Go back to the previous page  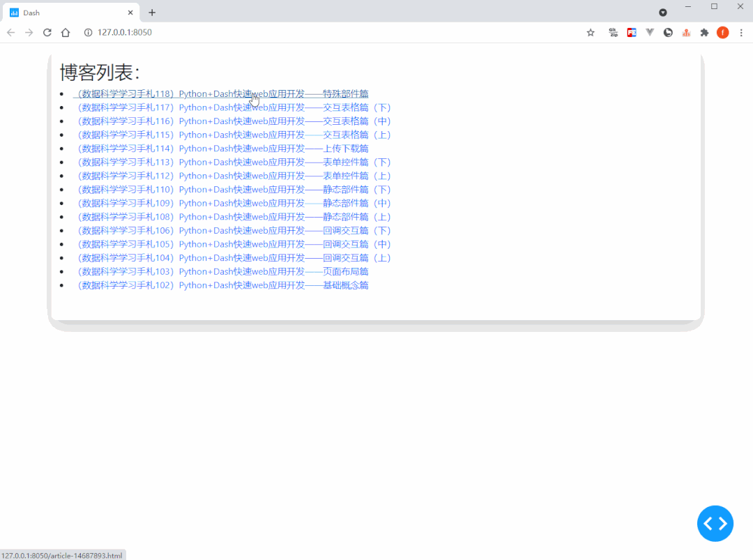11,33
